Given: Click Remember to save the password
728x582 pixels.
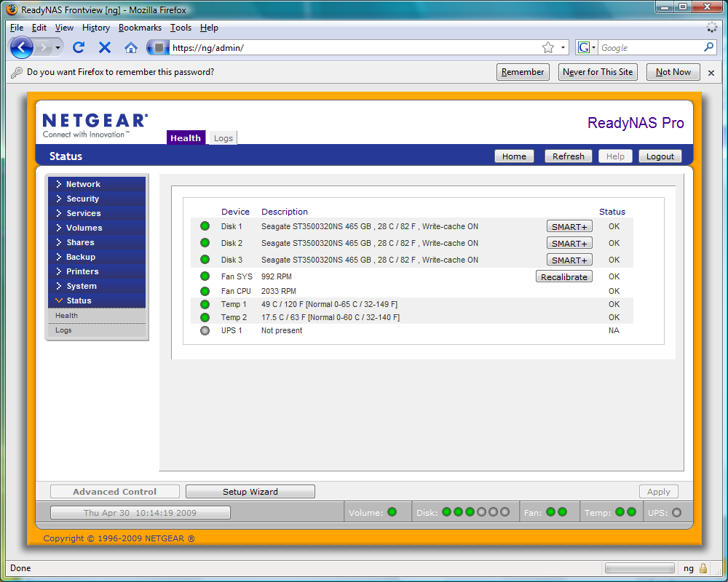Looking at the screenshot, I should pos(523,72).
